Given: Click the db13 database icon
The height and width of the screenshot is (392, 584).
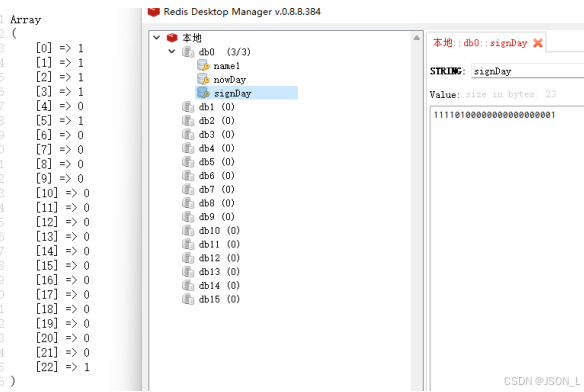Looking at the screenshot, I should [x=188, y=272].
